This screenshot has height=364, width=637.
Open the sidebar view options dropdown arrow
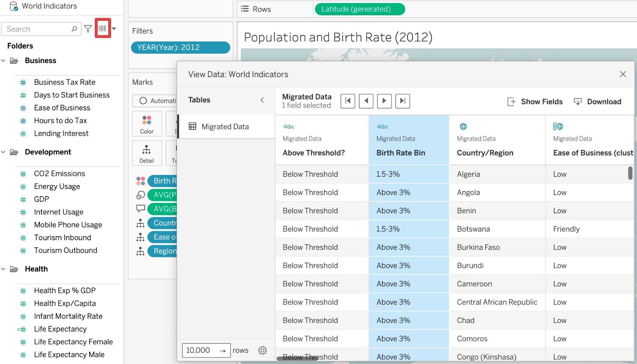(x=114, y=28)
